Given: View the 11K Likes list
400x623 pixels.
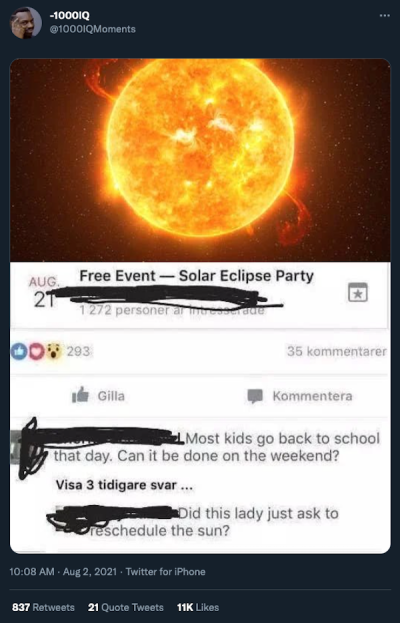Looking at the screenshot, I should (x=198, y=607).
